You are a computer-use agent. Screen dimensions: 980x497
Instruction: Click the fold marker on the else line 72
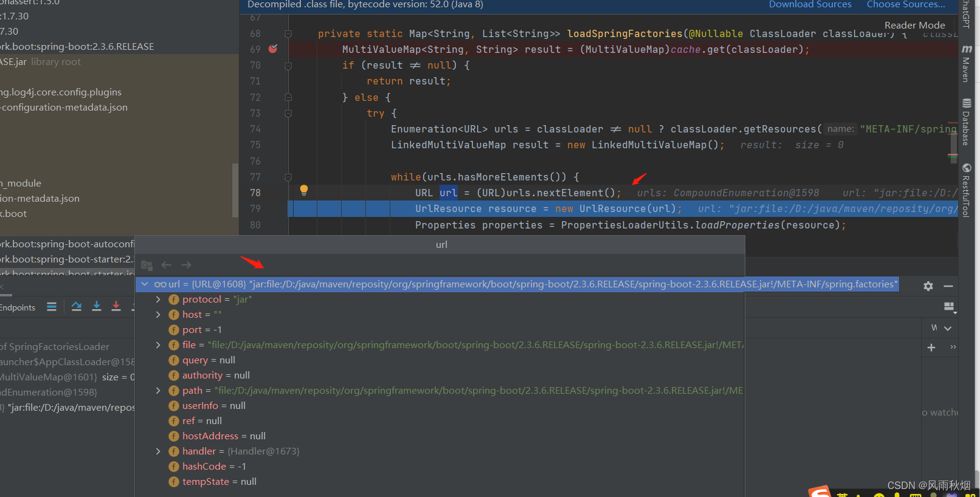288,97
